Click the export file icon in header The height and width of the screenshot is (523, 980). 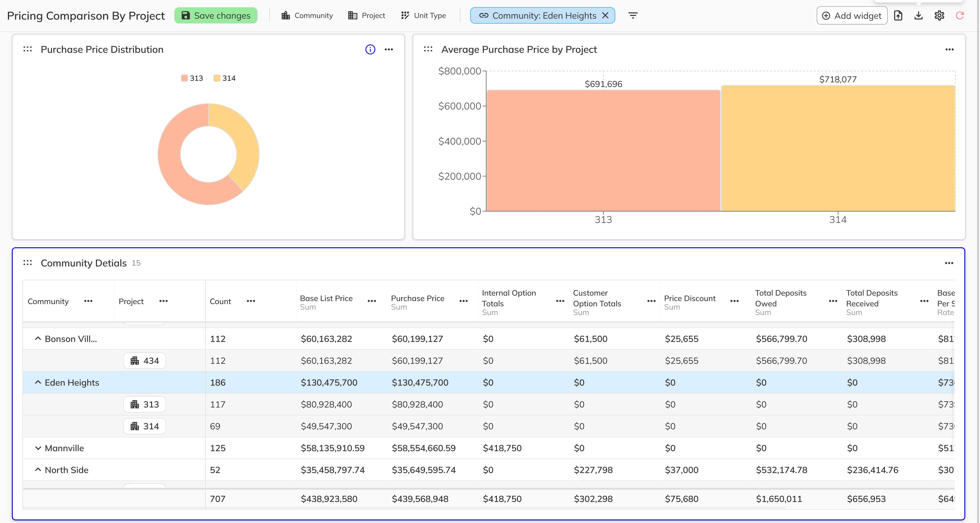tap(898, 16)
